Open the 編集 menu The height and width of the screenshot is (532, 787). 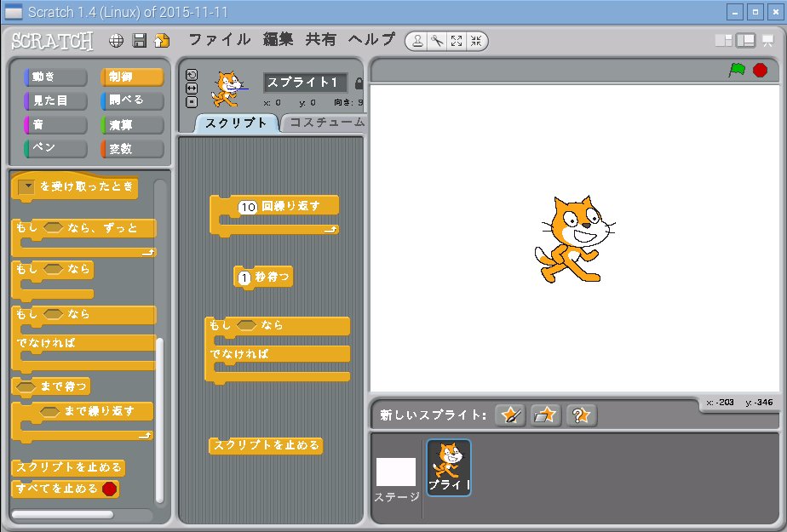278,39
